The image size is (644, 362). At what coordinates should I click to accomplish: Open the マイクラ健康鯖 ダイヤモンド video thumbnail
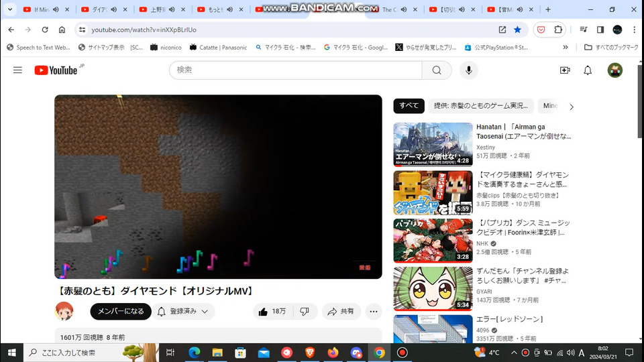pos(433,192)
